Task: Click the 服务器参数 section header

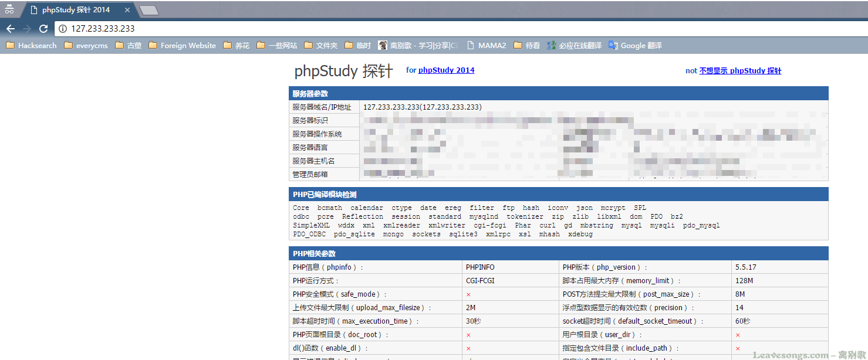Action: 559,93
